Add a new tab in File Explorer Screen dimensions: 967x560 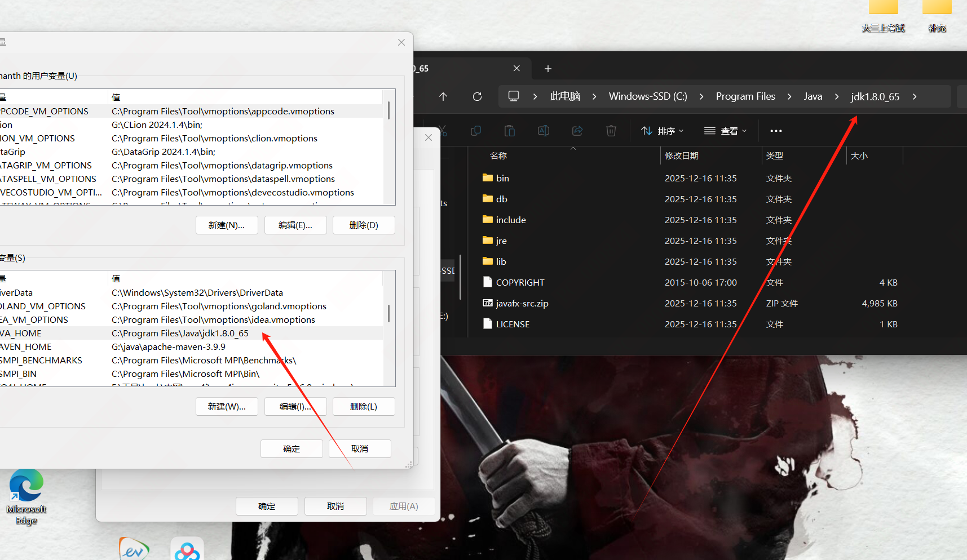[x=548, y=69]
